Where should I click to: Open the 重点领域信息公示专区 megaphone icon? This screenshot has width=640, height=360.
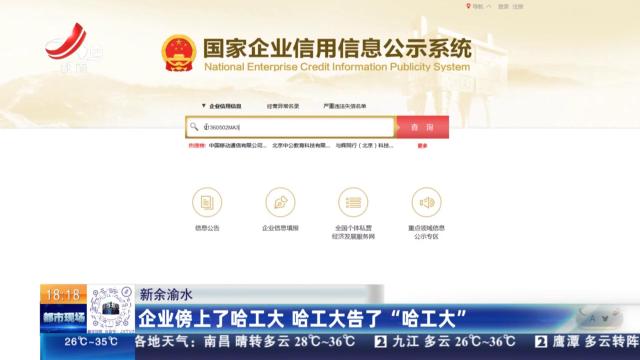(x=427, y=202)
